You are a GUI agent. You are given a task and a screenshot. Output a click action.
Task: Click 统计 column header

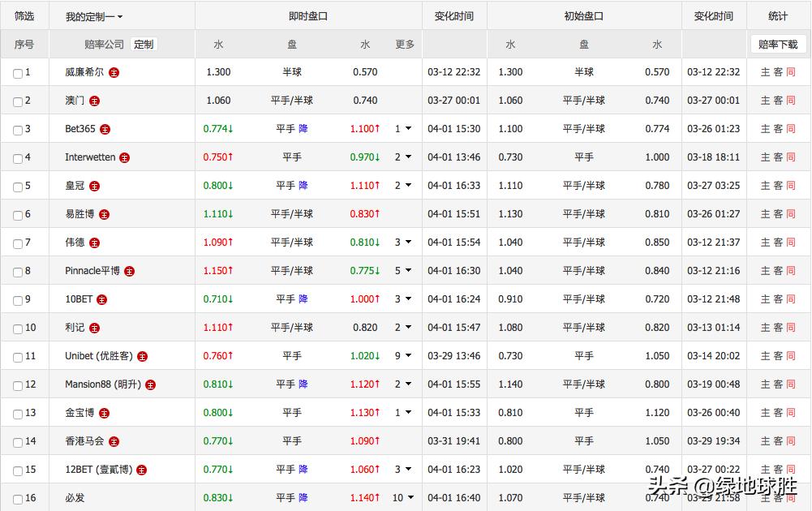(778, 16)
